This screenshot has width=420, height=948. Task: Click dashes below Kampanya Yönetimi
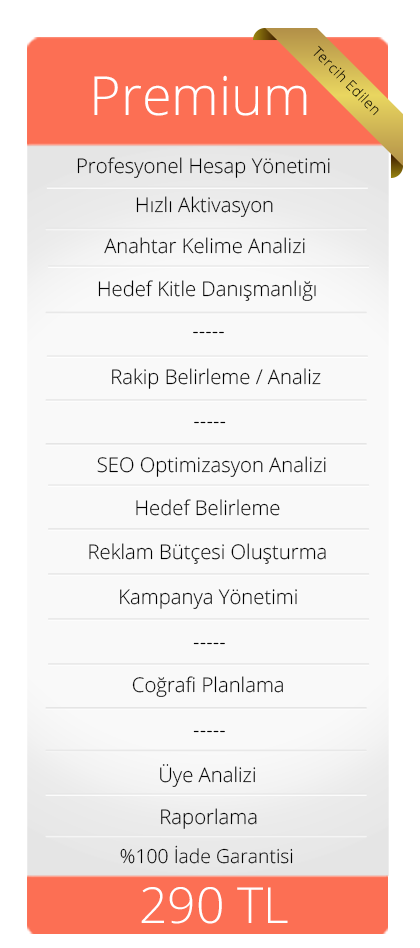point(209,642)
